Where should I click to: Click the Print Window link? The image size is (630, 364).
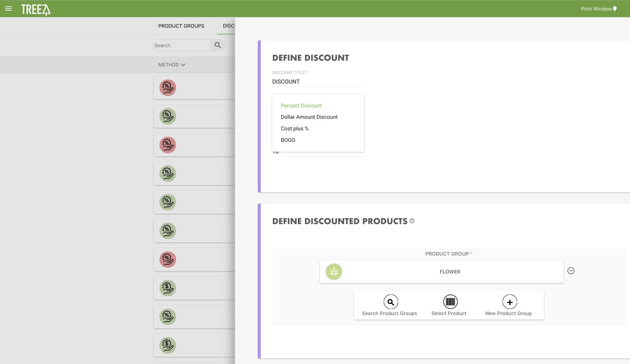tap(596, 8)
